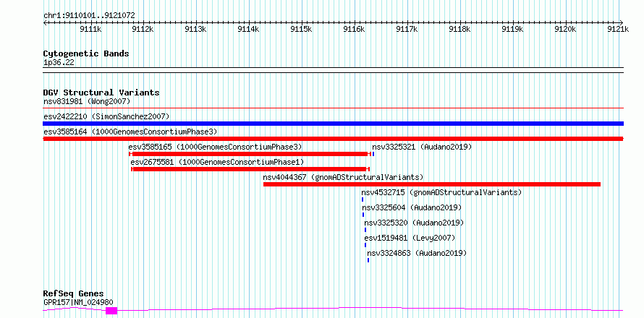Click the nsv831981 (Wong2007) variant label
The image size is (644, 318).
click(87, 101)
